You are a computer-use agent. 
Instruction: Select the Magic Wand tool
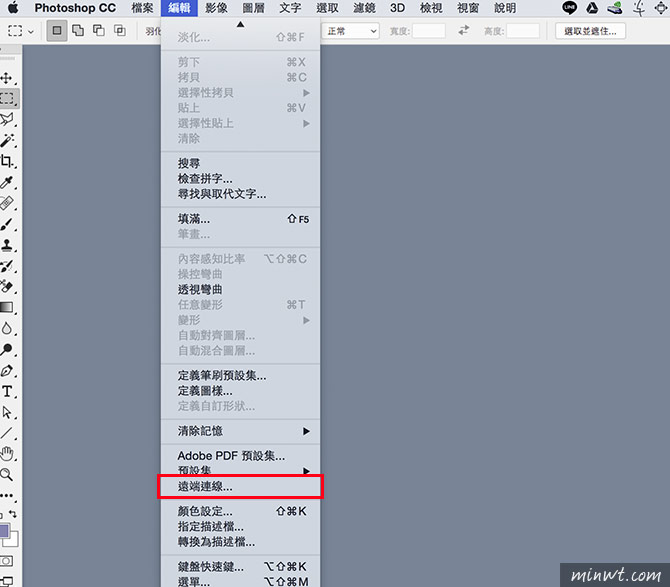[x=7, y=140]
